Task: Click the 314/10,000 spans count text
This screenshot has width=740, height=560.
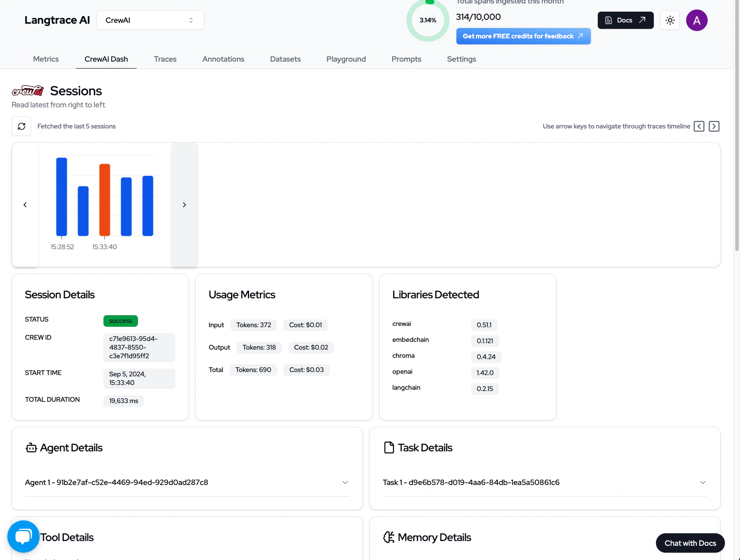Action: (478, 17)
